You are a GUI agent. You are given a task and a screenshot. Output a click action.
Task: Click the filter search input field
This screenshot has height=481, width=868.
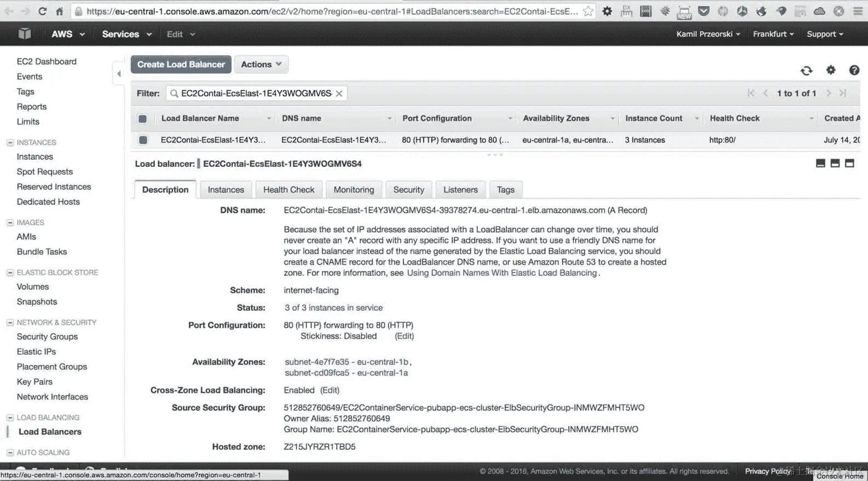[256, 94]
